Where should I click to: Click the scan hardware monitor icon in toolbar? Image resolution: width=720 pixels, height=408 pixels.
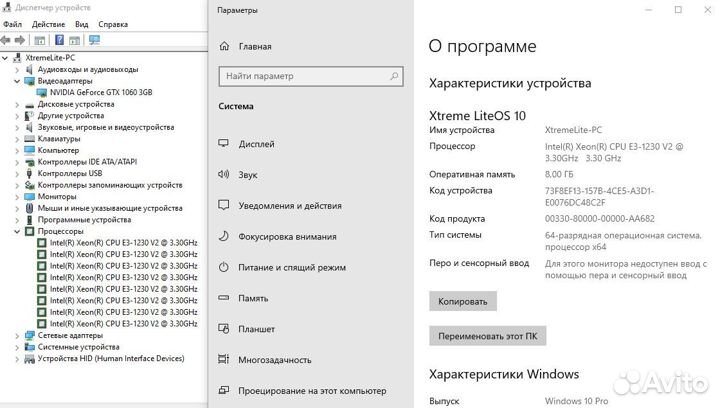coord(95,40)
